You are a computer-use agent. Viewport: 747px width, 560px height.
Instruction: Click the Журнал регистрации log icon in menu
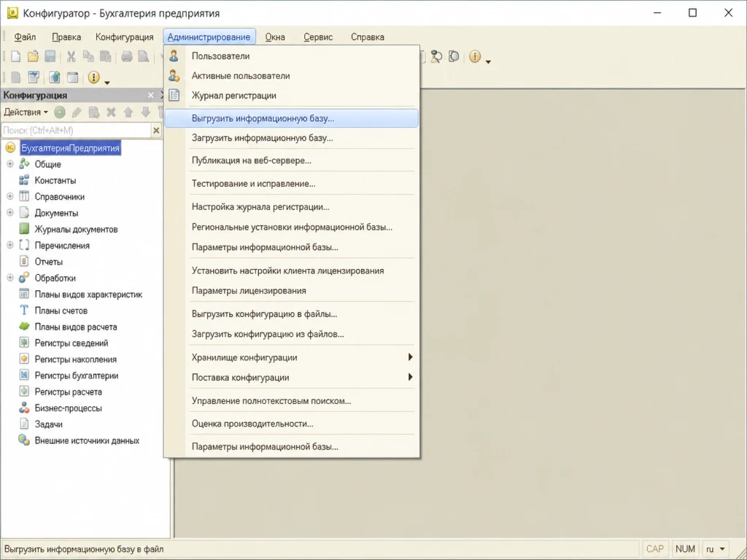coord(174,96)
